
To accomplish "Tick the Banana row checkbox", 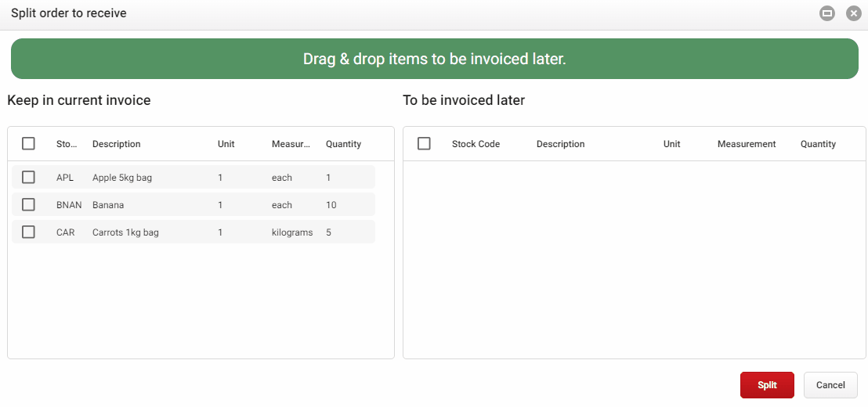I will click(28, 205).
